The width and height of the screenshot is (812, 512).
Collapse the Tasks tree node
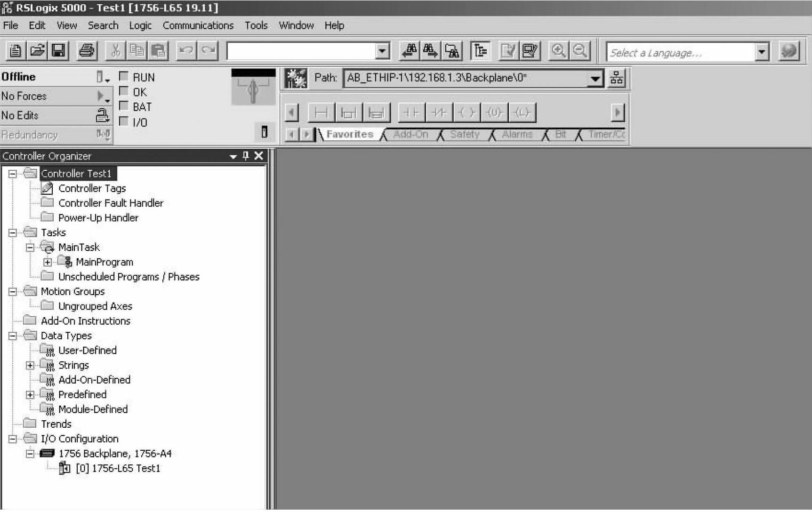(13, 232)
